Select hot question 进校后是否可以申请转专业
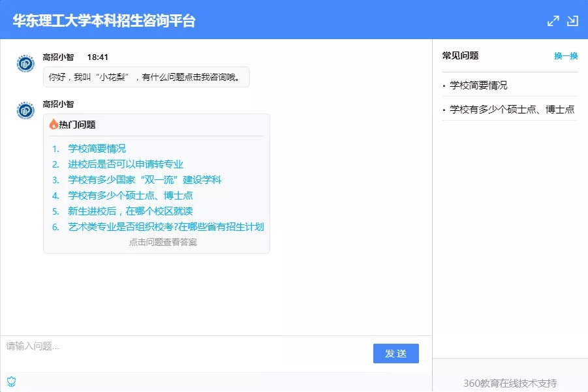The image size is (588, 392). click(x=125, y=164)
